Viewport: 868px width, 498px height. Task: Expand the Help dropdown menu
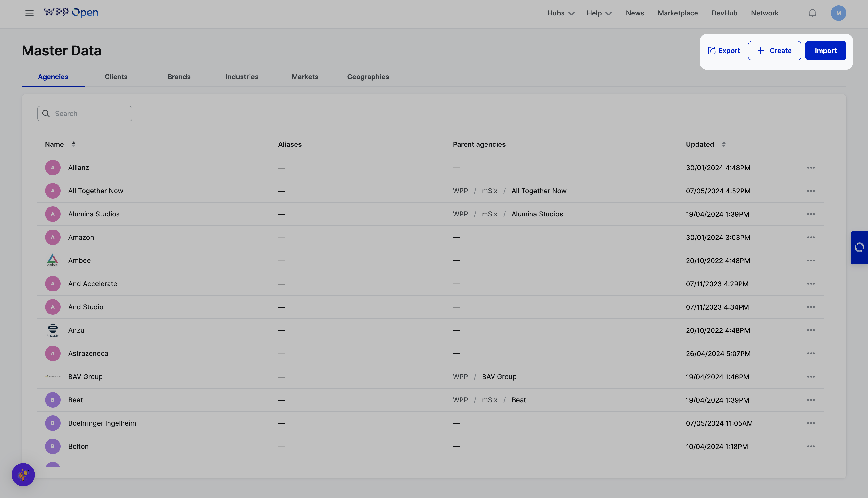599,13
